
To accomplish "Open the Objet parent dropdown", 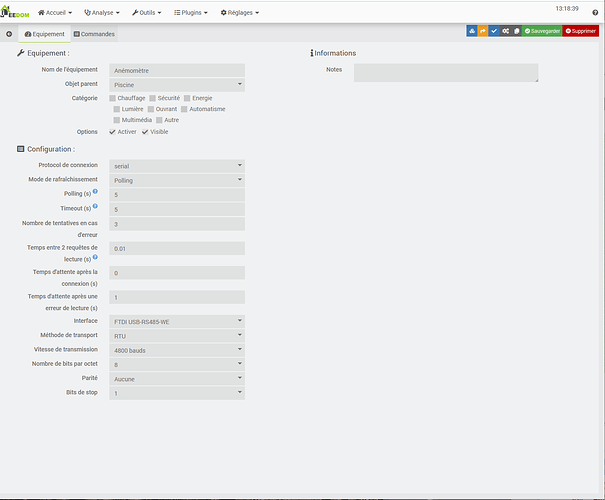I will point(177,85).
